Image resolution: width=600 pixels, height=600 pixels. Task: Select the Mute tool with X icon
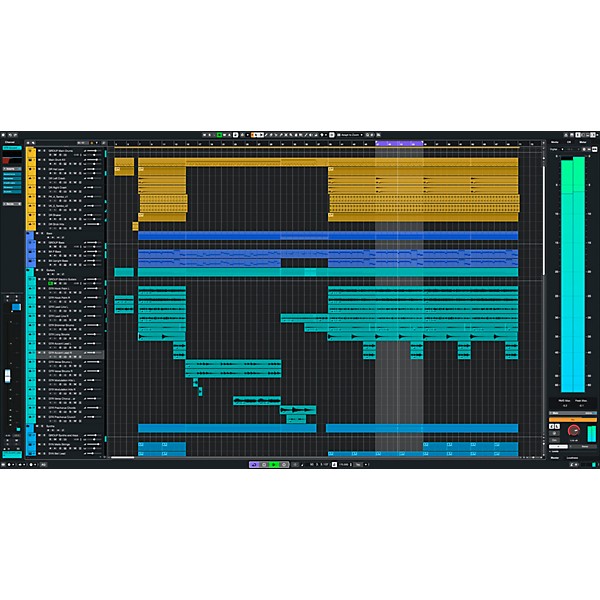click(286, 135)
